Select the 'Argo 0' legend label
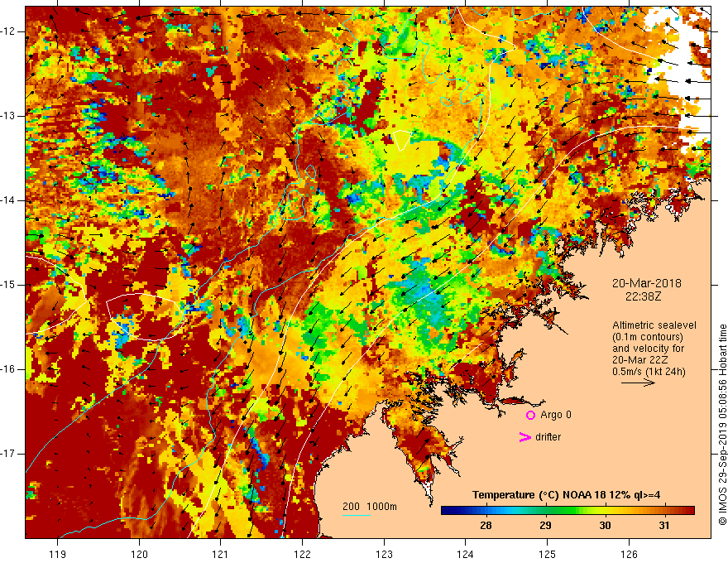The image size is (728, 563). [x=556, y=415]
